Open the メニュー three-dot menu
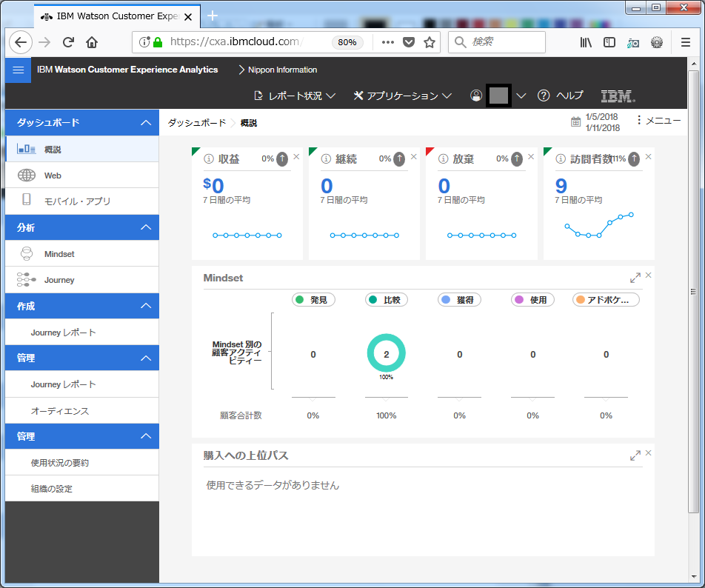This screenshot has width=705, height=588. point(658,121)
